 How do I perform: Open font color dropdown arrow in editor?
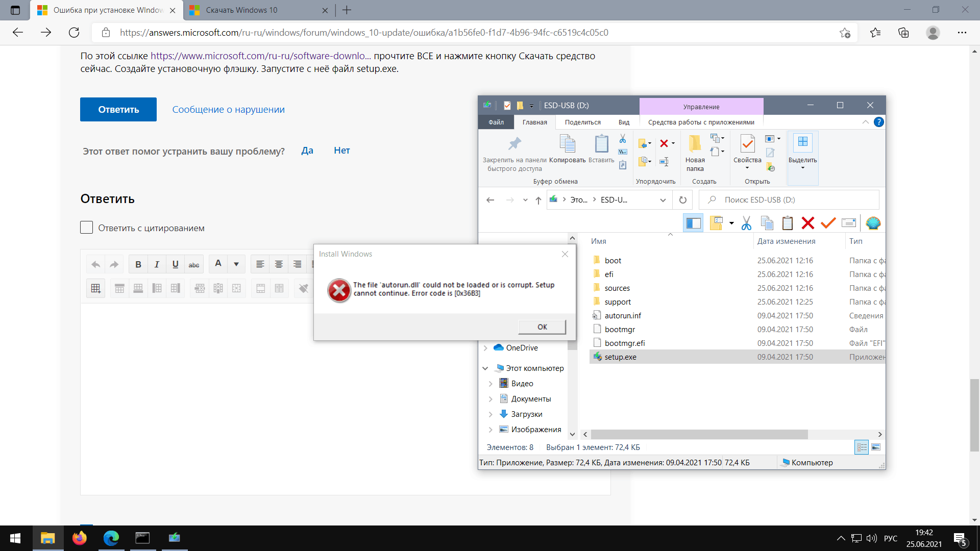pyautogui.click(x=236, y=264)
